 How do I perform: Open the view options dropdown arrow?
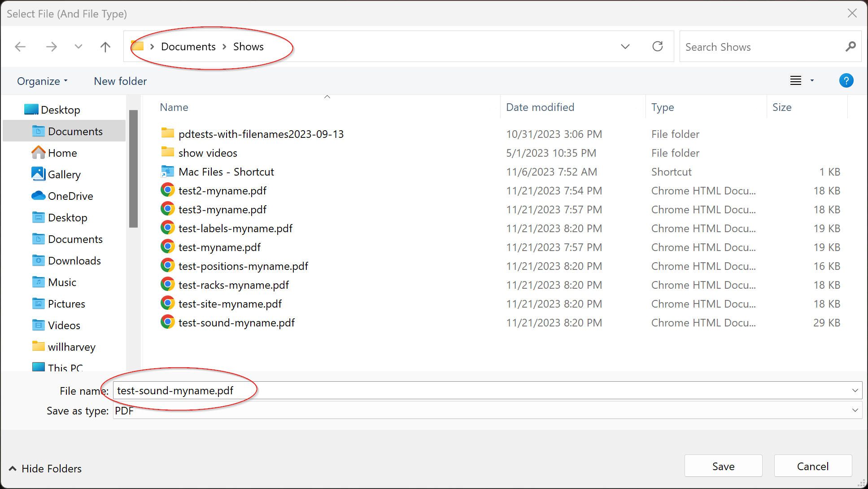pos(812,81)
